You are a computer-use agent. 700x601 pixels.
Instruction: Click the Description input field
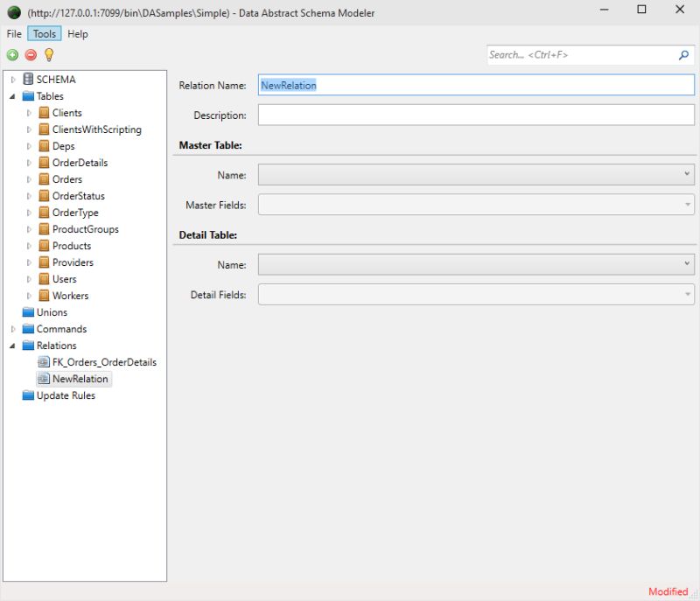point(476,115)
